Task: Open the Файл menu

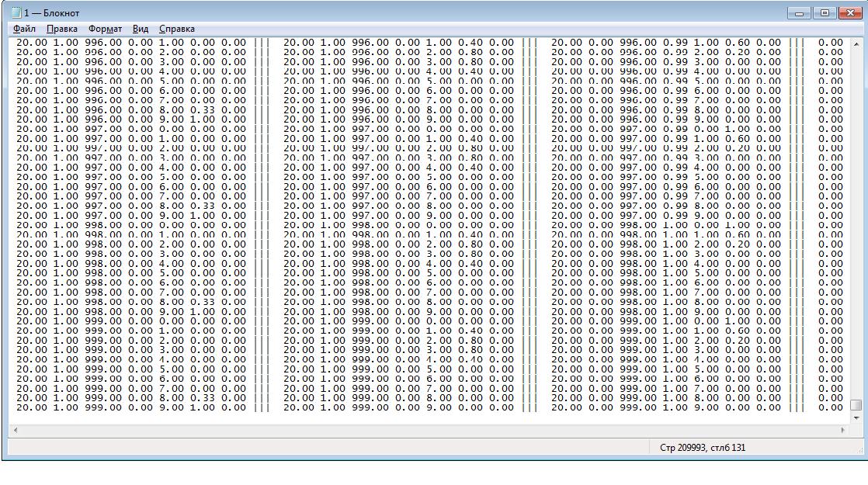Action: [x=24, y=29]
